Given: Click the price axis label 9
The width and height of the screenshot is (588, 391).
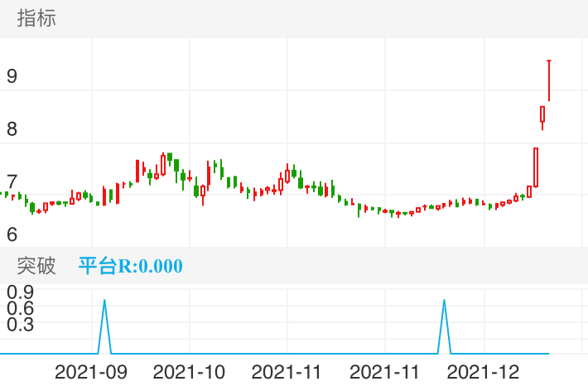Looking at the screenshot, I should click(x=12, y=76).
